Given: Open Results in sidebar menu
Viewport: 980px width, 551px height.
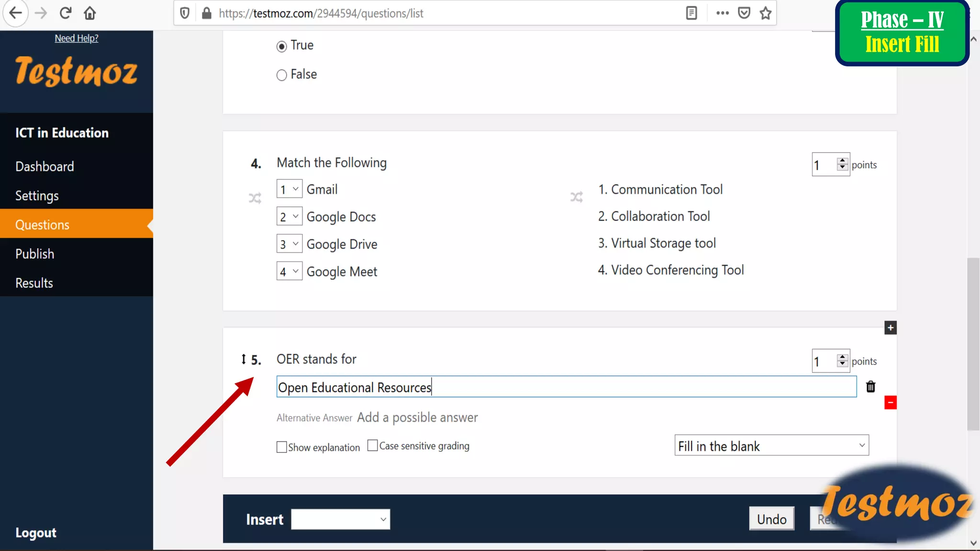Looking at the screenshot, I should click(34, 283).
